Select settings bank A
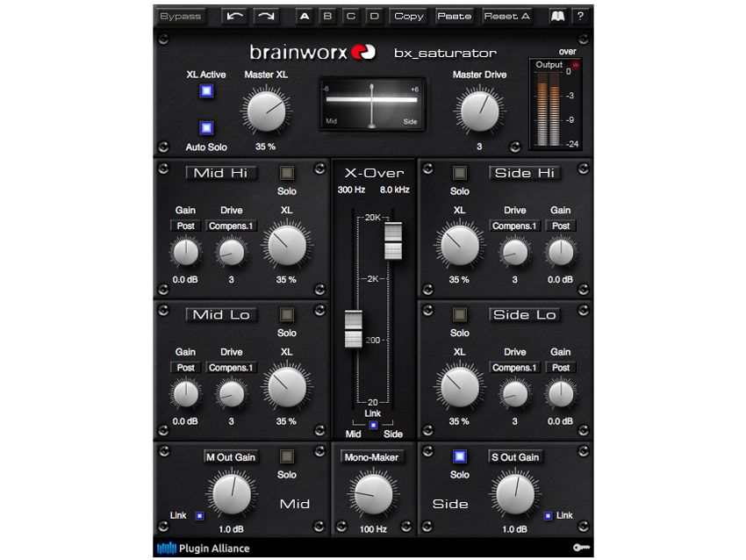746x560 pixels. (305, 16)
